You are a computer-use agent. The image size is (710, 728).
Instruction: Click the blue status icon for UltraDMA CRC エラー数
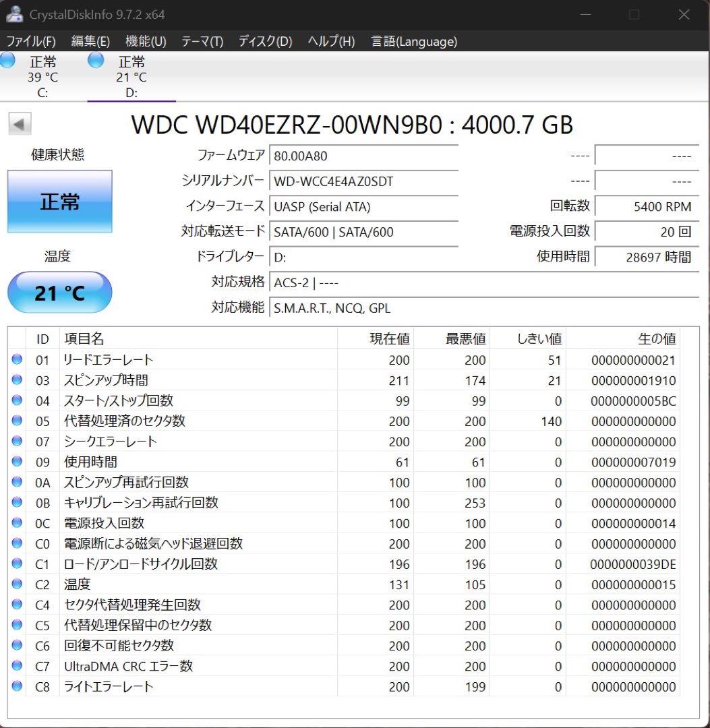coord(16,665)
